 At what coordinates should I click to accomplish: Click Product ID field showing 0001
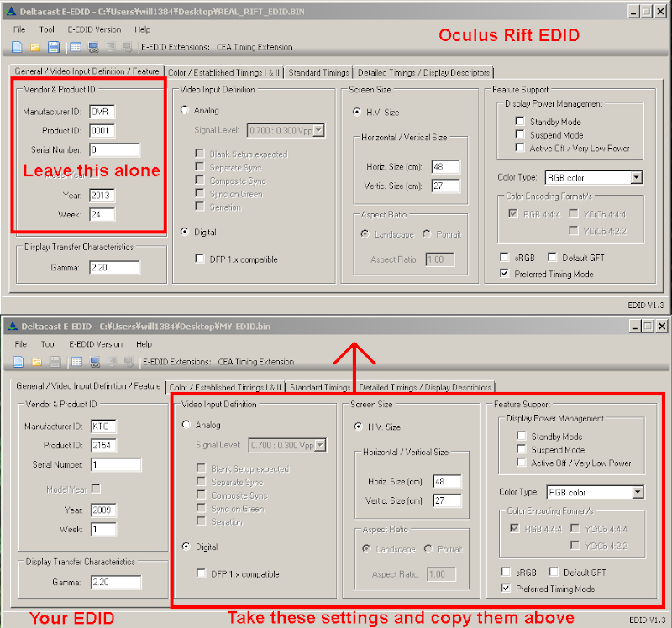[102, 131]
